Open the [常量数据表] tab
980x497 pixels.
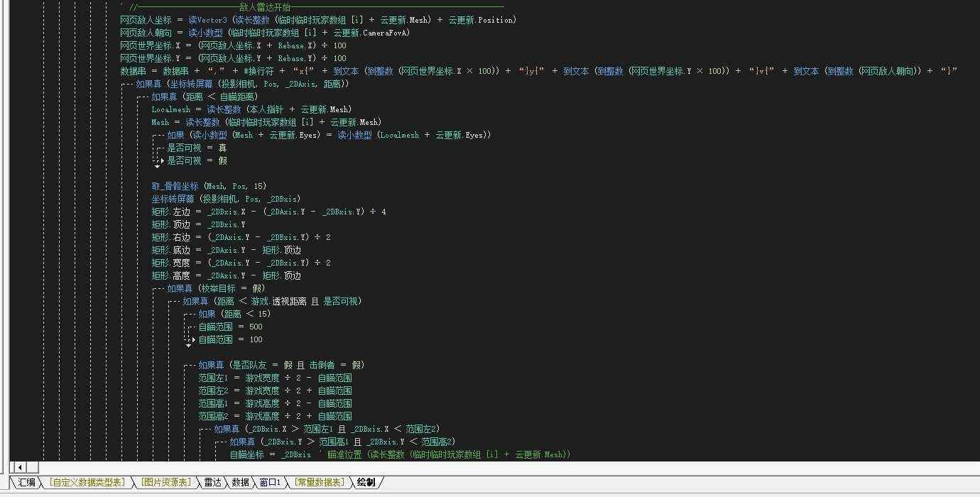tap(319, 483)
